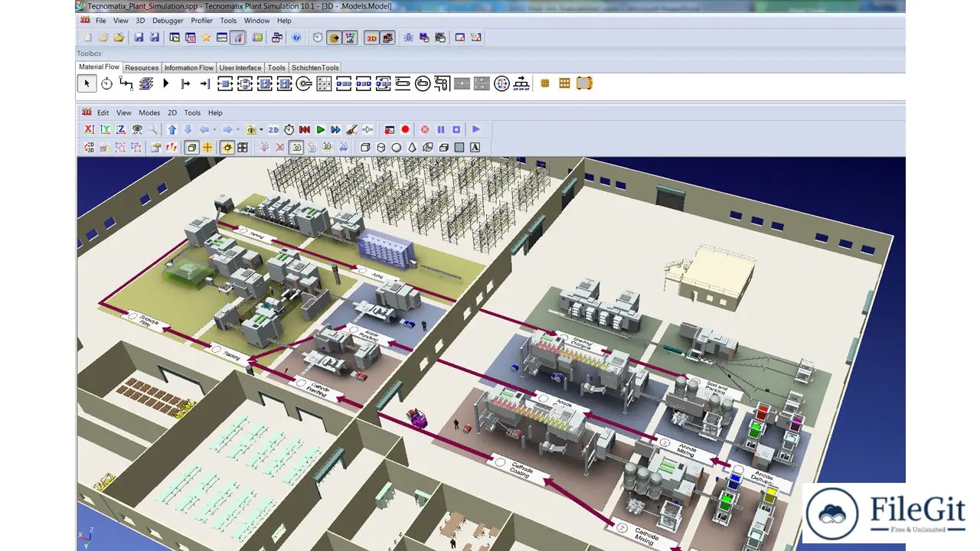Viewport: 980px width, 551px height.
Task: Select the Drain object icon
Action: (205, 83)
